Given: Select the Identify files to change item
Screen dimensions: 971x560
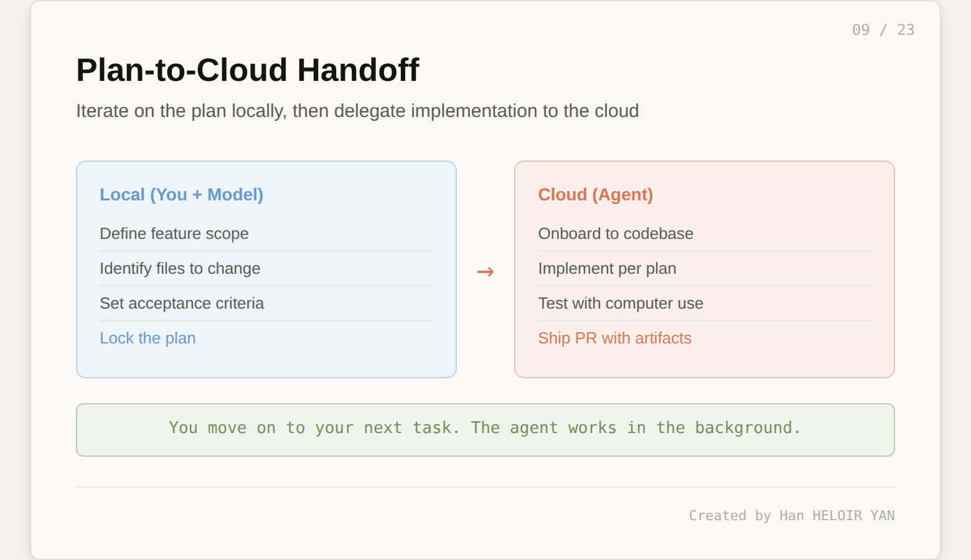Looking at the screenshot, I should pos(180,269).
